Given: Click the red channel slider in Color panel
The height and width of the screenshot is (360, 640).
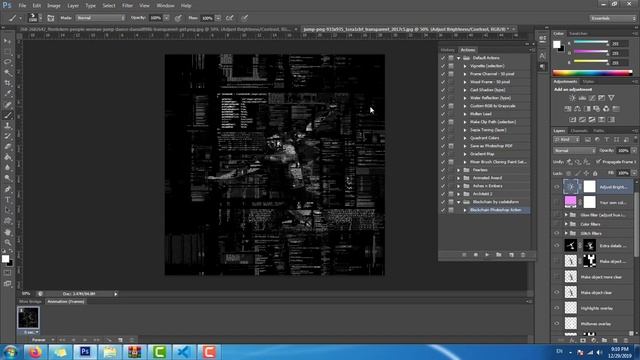Looking at the screenshot, I should 591,42.
